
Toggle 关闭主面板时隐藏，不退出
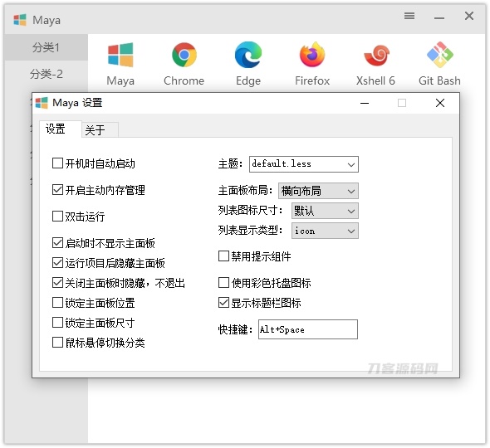pyautogui.click(x=57, y=283)
